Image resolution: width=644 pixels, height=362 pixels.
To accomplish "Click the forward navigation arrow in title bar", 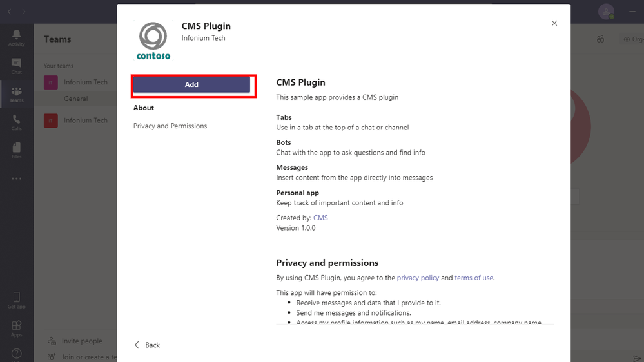I will (24, 12).
